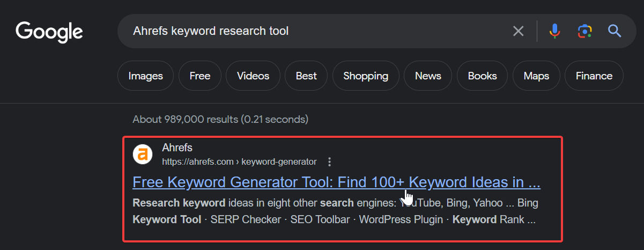
Task: Click into the search query field
Action: coord(316,31)
